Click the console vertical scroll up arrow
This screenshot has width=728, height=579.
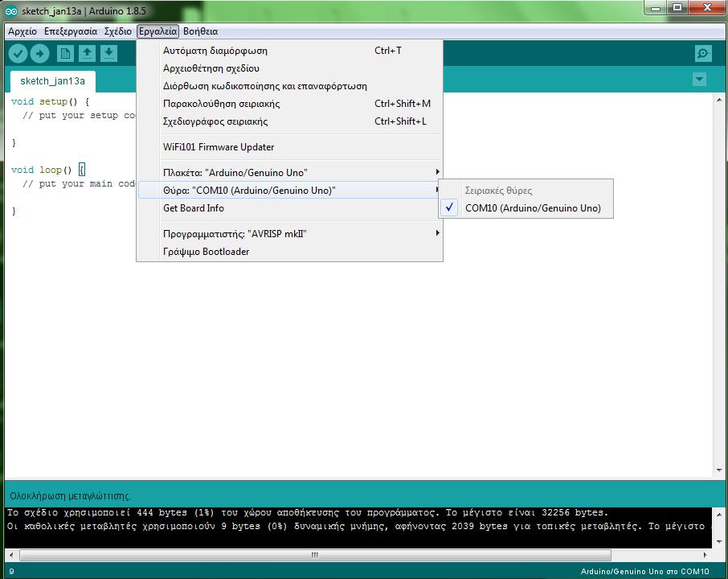719,515
